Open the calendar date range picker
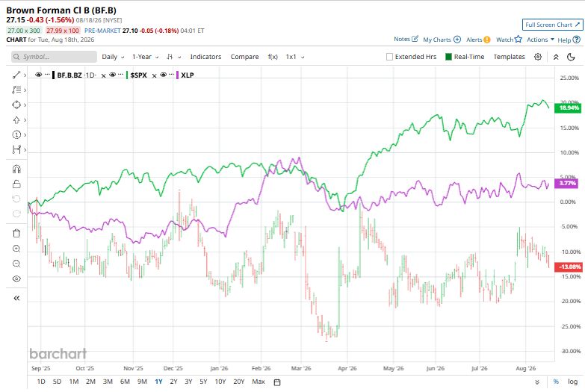585x392 pixels. coord(277,382)
